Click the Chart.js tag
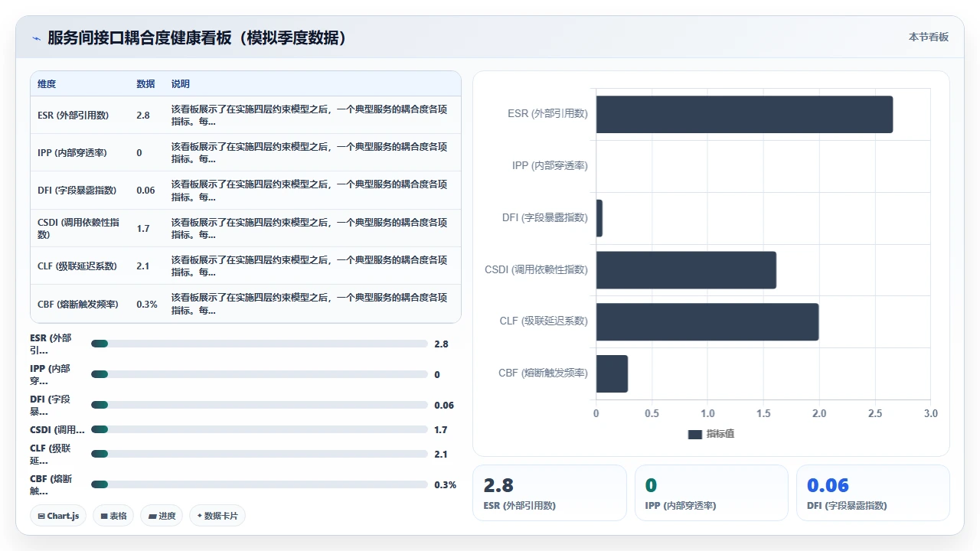Image resolution: width=980 pixels, height=551 pixels. [x=58, y=516]
